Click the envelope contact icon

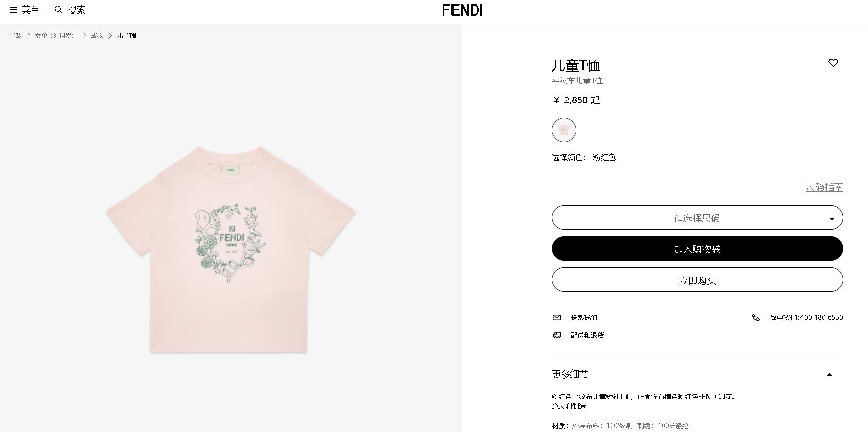pyautogui.click(x=557, y=317)
